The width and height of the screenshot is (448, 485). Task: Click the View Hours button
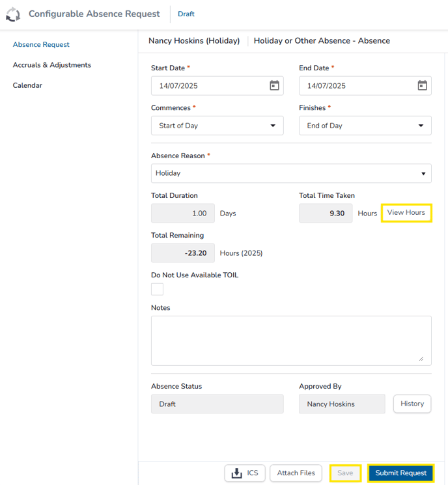[x=406, y=212]
